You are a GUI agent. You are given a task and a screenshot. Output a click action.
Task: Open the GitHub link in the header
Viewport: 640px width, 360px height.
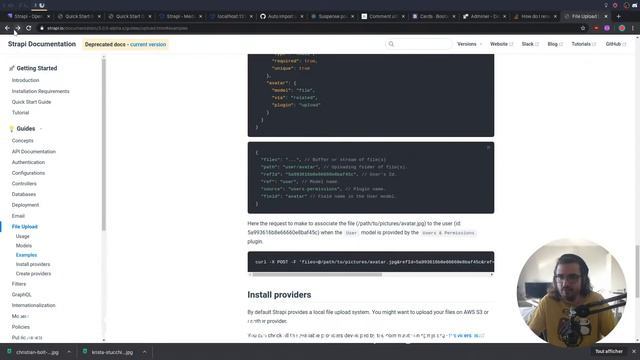616,44
